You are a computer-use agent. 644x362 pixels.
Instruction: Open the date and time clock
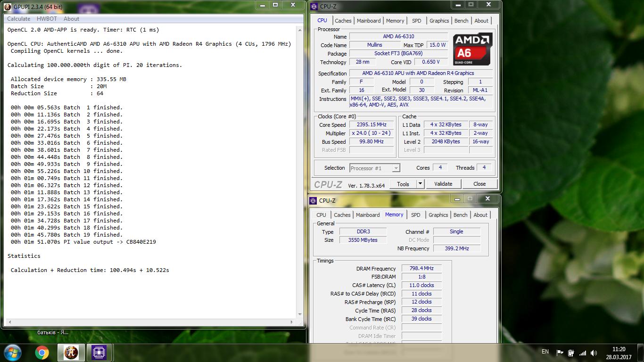[x=619, y=353]
